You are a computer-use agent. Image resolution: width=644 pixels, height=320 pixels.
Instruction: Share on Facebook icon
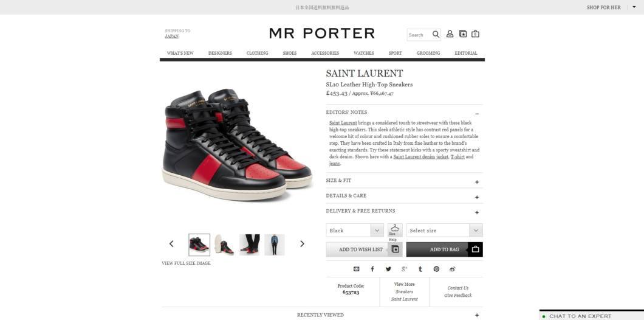(372, 269)
